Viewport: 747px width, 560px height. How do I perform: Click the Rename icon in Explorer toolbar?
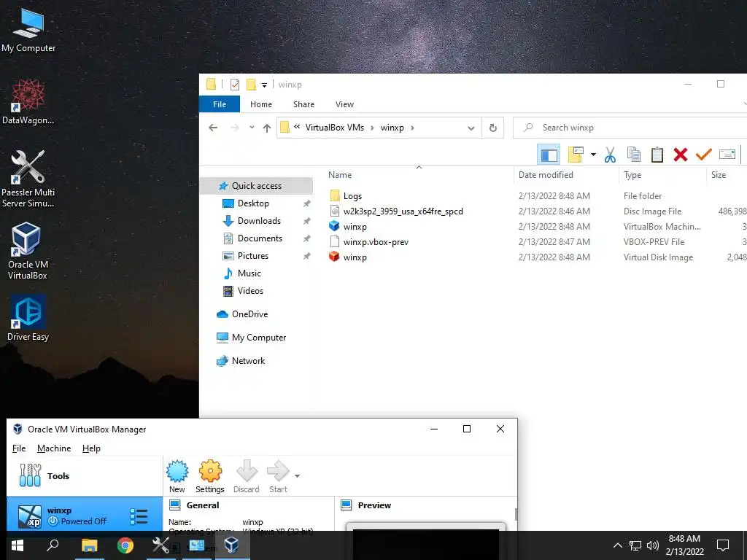tap(727, 155)
